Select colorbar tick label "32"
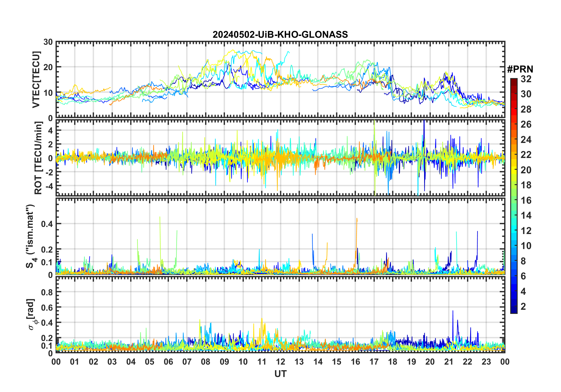 point(526,79)
